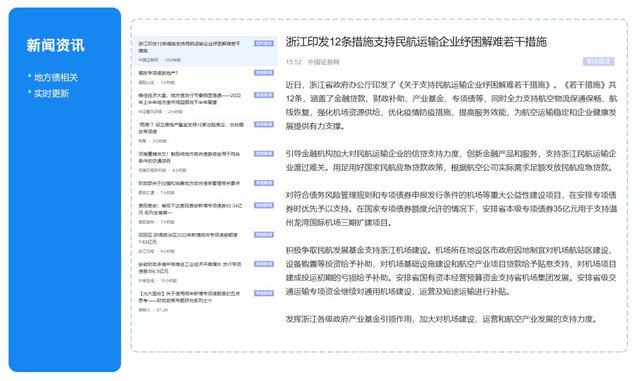Open the news item about 专项债券366.5亿元
640x381 pixels.
pos(206,272)
